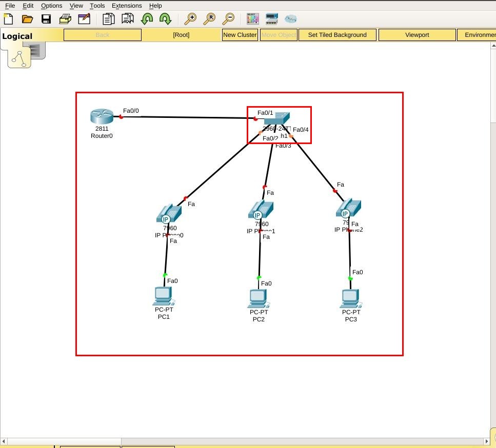Viewport: 496px width, 448px height.
Task: Open the Extensions menu
Action: click(127, 6)
